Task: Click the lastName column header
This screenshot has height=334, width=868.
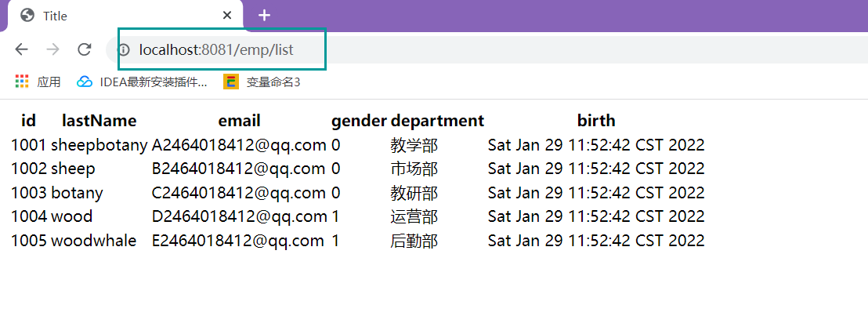Action: click(x=99, y=120)
